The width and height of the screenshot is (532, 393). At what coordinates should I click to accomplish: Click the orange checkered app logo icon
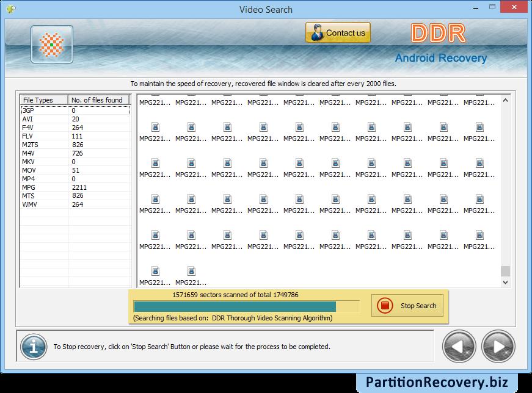tap(51, 45)
